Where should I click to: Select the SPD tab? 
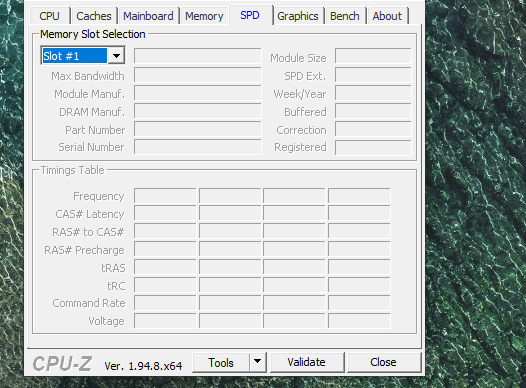tap(250, 15)
